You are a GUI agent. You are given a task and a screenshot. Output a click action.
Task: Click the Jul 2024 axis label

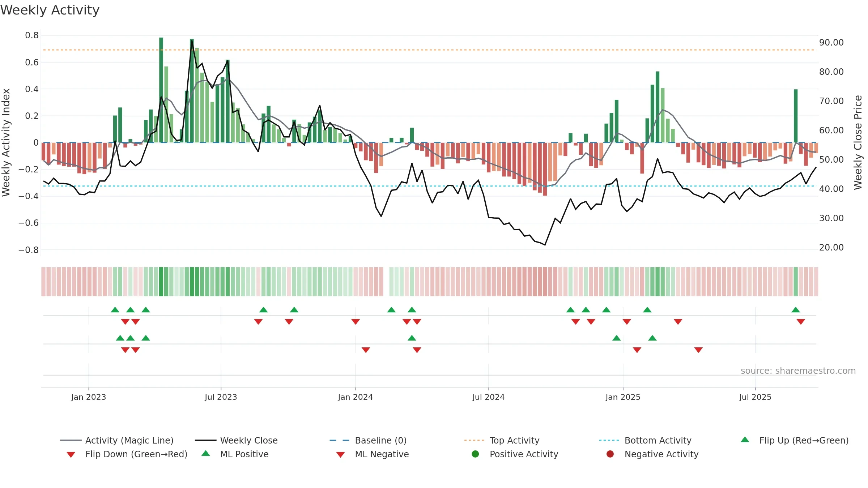pyautogui.click(x=489, y=397)
